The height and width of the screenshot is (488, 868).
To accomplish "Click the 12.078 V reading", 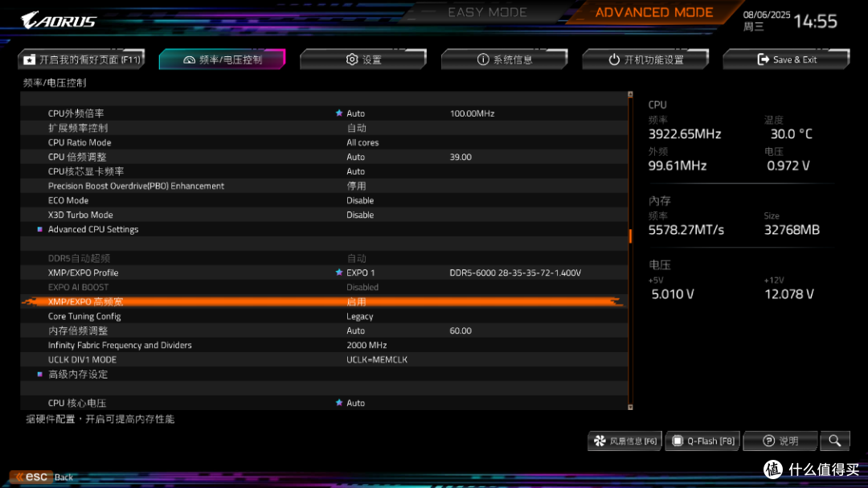I will tap(789, 294).
